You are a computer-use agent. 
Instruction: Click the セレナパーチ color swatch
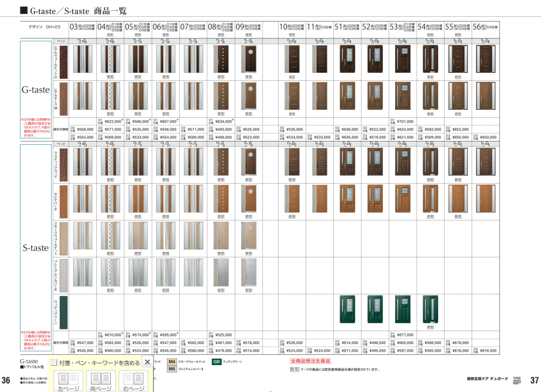point(64,201)
